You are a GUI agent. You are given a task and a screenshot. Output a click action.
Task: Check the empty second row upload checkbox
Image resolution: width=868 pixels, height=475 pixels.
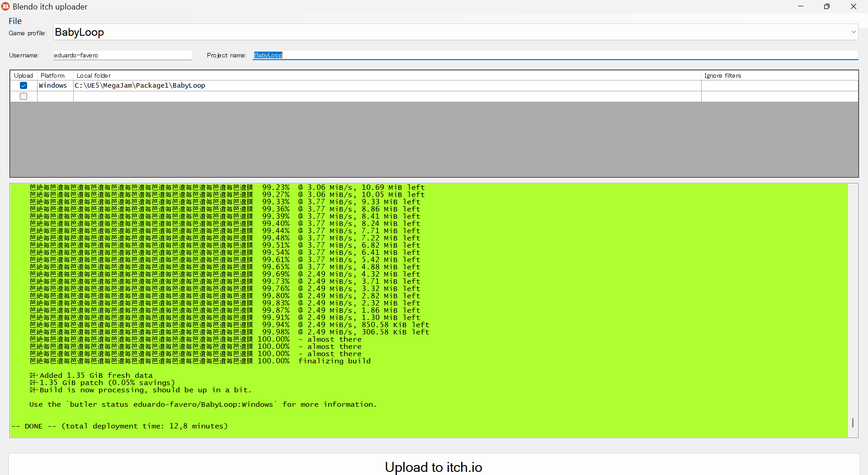pos(24,96)
